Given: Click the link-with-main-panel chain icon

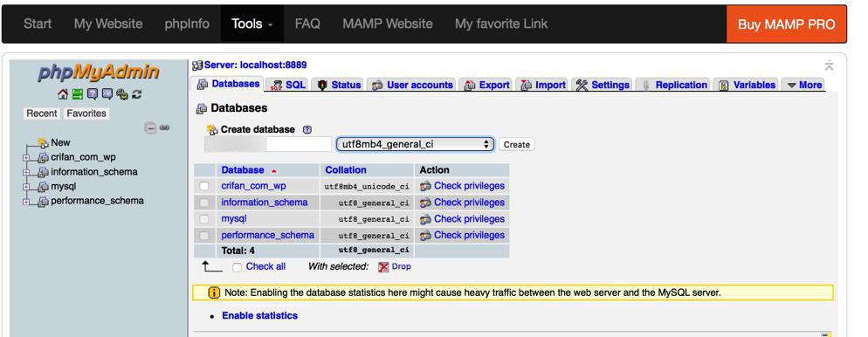Looking at the screenshot, I should 164,127.
